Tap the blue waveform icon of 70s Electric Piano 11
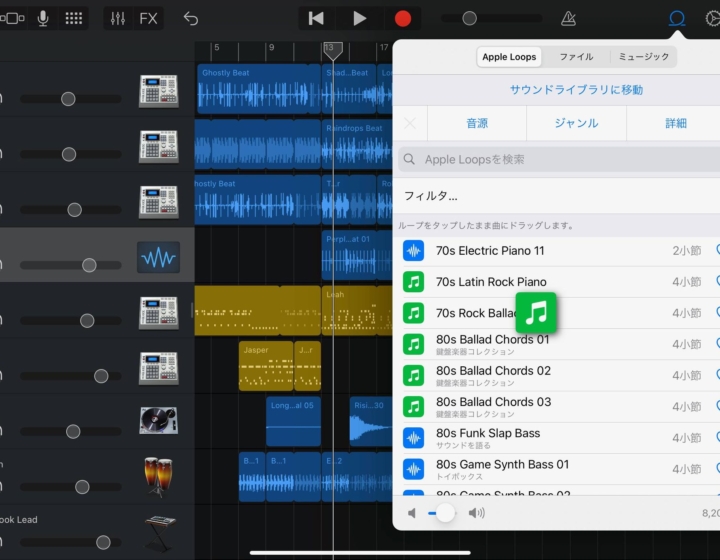Screen dimensions: 720x560 [x=413, y=251]
